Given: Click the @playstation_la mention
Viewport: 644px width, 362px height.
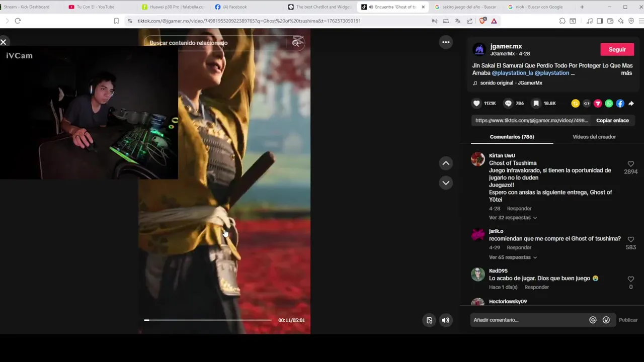Looking at the screenshot, I should [x=512, y=73].
